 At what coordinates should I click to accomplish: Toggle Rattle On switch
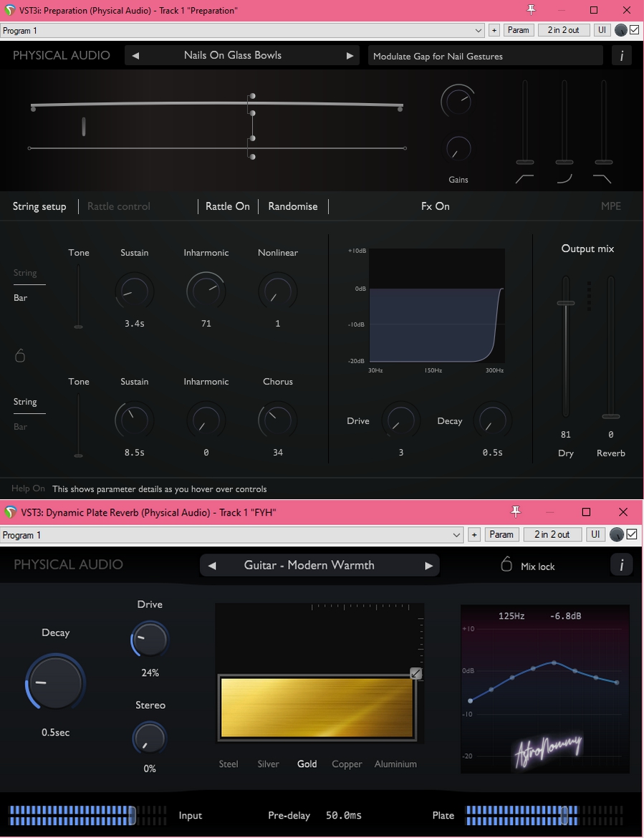(x=228, y=206)
